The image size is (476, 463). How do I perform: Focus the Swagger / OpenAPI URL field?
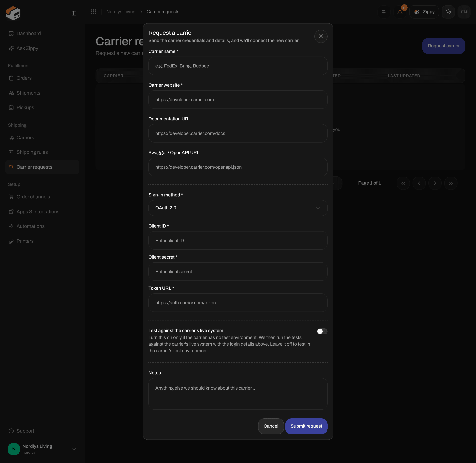[x=238, y=167]
